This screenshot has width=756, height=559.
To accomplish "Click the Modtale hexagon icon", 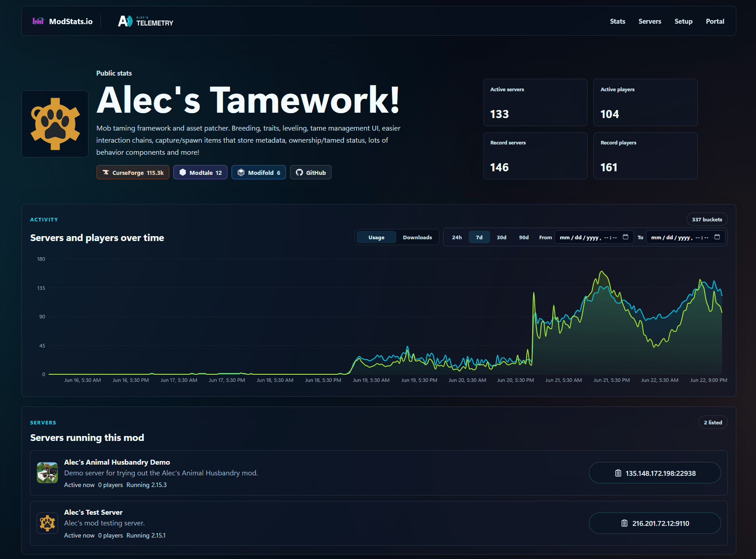I will [183, 173].
